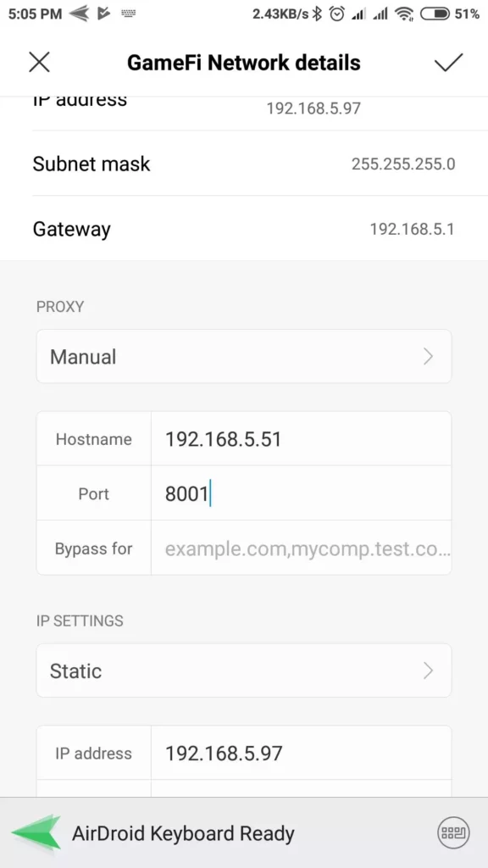488x868 pixels.
Task: Expand IP settings via Static chevron arrow
Action: (428, 670)
